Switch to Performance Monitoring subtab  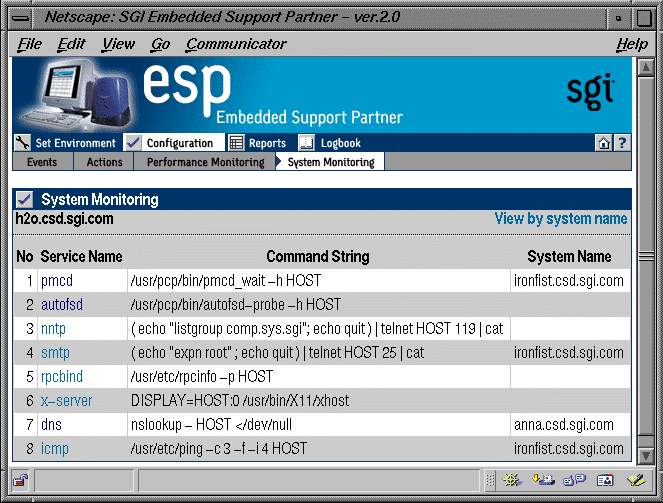205,162
